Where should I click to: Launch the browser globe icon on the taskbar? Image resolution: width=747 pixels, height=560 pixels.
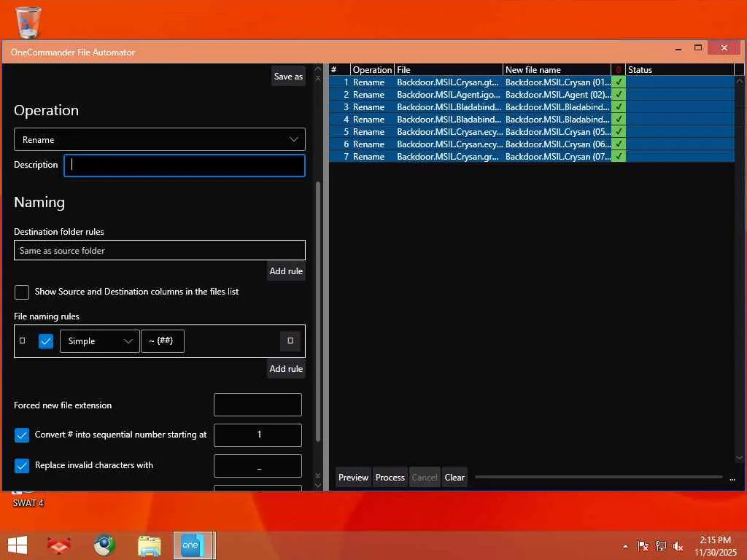[x=104, y=545]
